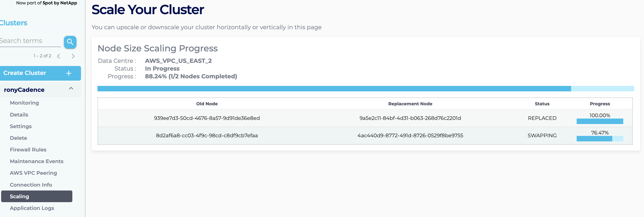Open the Monitoring page
The height and width of the screenshot is (217, 644).
24,103
